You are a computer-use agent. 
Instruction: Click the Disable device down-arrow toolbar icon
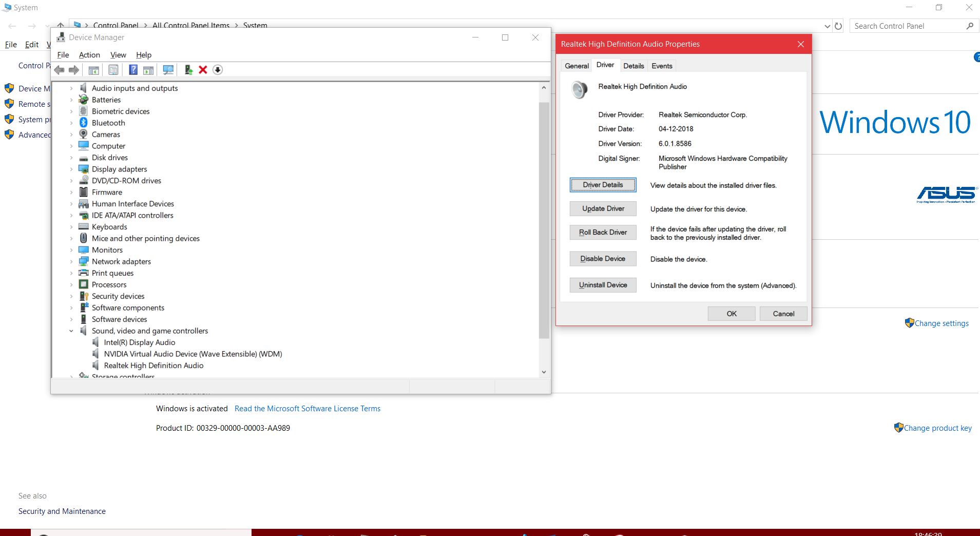pos(218,70)
